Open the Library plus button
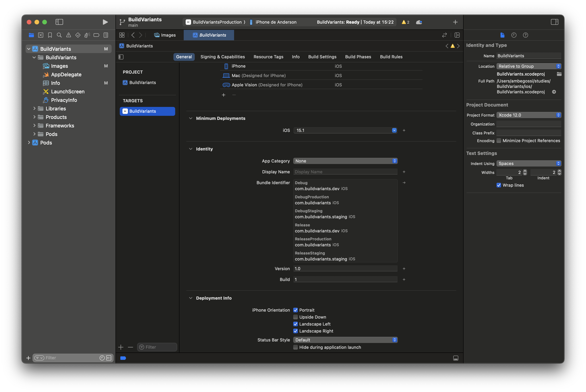Screen dimensions: 586x392 click(455, 22)
